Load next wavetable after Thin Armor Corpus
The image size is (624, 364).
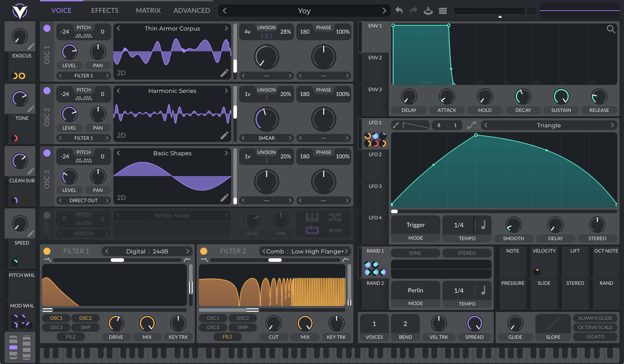point(226,28)
